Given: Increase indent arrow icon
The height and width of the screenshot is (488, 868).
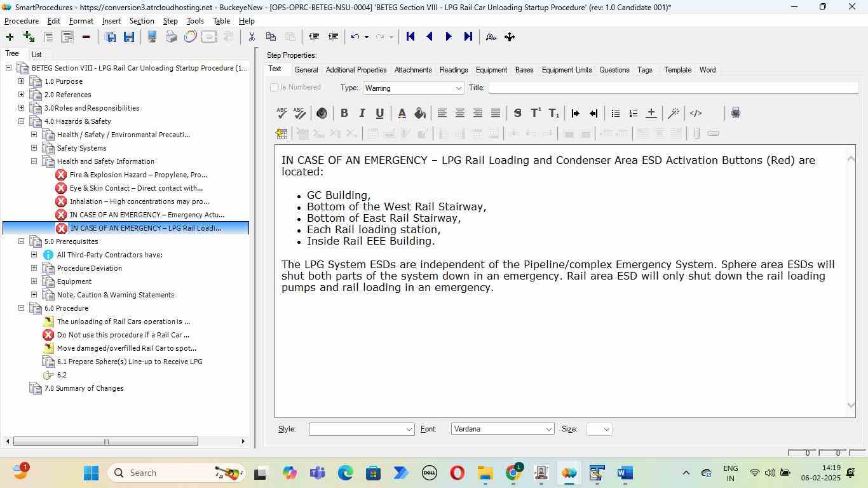Looking at the screenshot, I should click(575, 113).
